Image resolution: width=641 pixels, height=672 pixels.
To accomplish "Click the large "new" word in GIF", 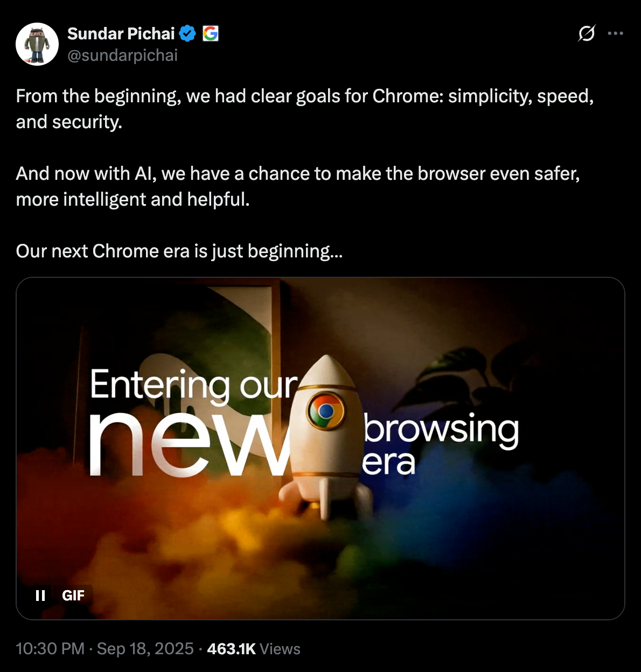I will (x=190, y=444).
